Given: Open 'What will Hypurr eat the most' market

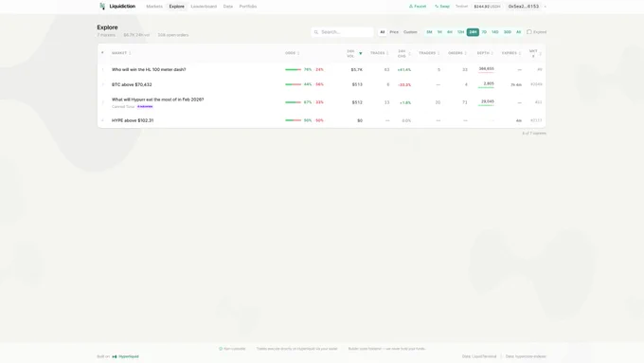Looking at the screenshot, I should [x=158, y=100].
